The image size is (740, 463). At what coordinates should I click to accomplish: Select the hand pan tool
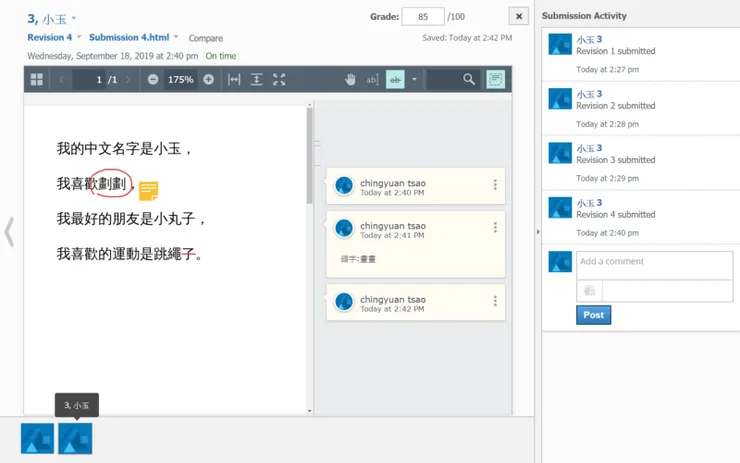pyautogui.click(x=350, y=79)
